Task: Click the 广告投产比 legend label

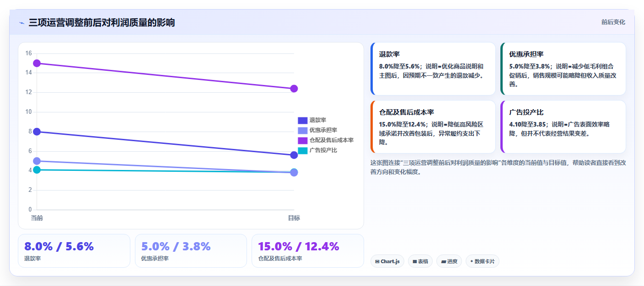Action: coord(323,150)
